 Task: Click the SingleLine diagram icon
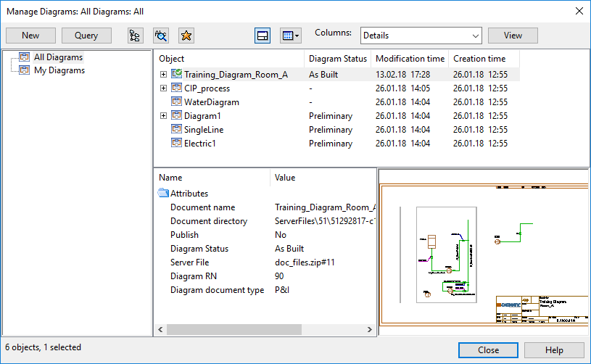click(176, 130)
